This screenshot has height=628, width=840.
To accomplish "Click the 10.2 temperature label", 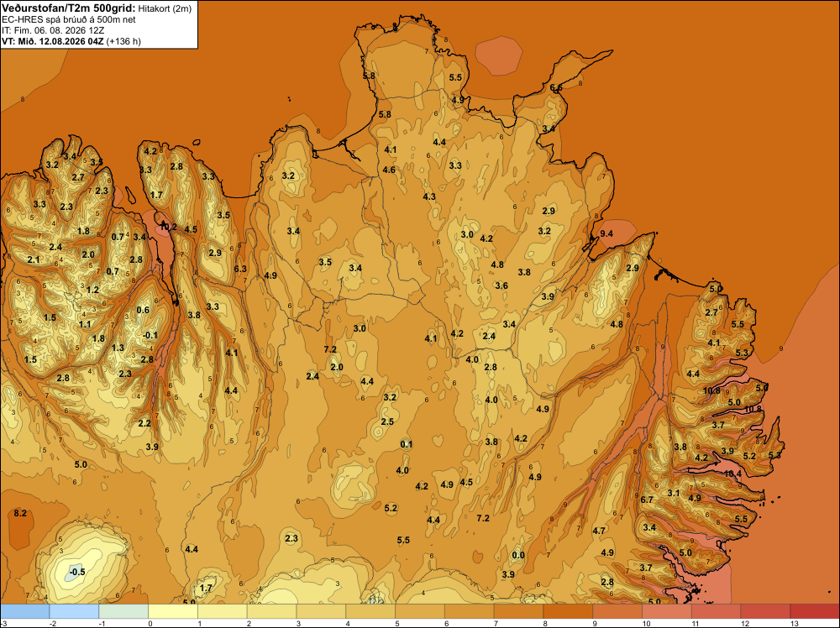I will [x=168, y=227].
